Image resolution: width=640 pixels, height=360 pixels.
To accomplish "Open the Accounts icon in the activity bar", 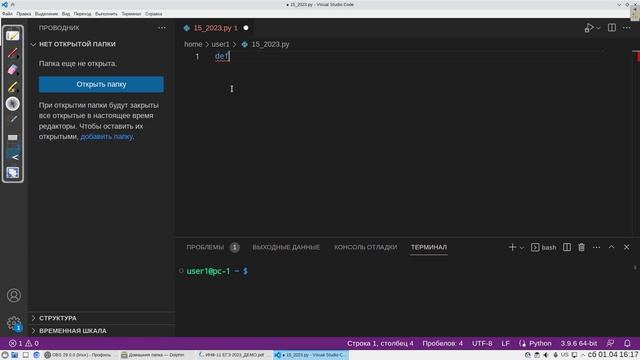I will (13, 295).
